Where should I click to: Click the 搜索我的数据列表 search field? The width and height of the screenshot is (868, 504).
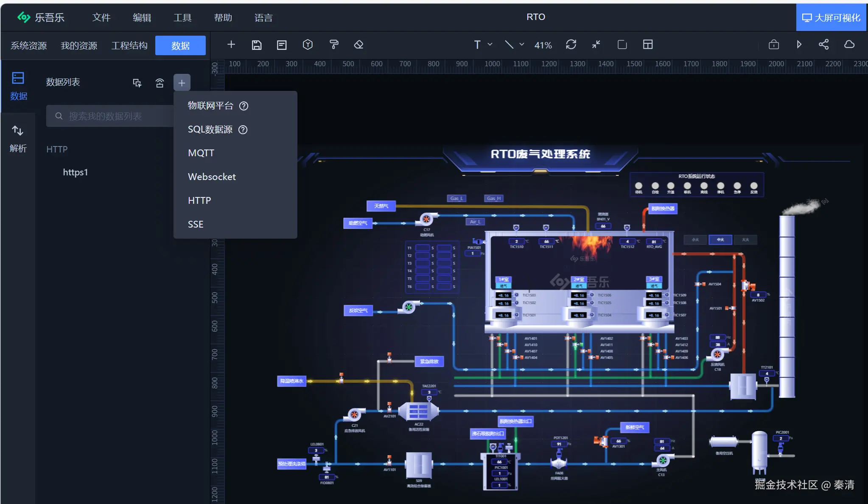(110, 116)
